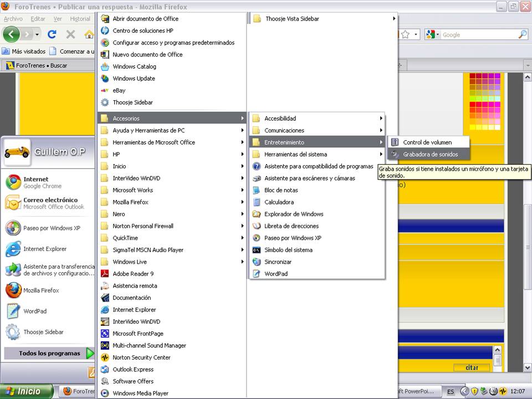This screenshot has height=399, width=532.
Task: Open Firefox history dropdown arrow
Action: pyautogui.click(x=37, y=34)
